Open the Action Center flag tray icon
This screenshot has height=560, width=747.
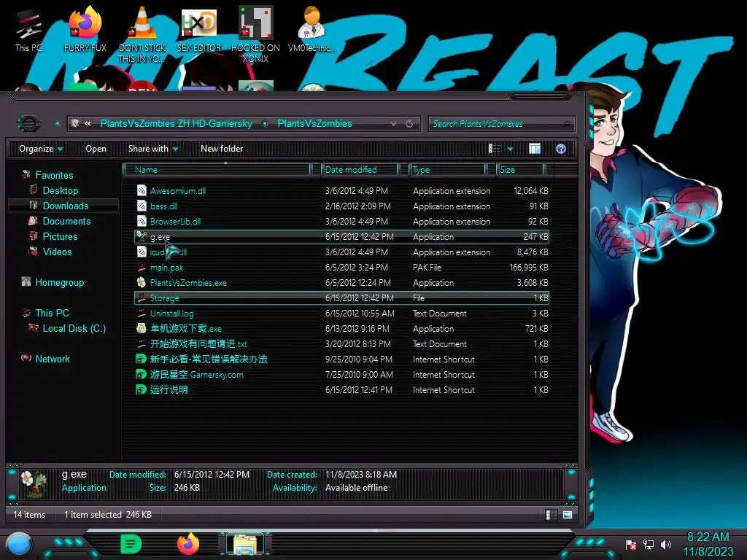[631, 544]
